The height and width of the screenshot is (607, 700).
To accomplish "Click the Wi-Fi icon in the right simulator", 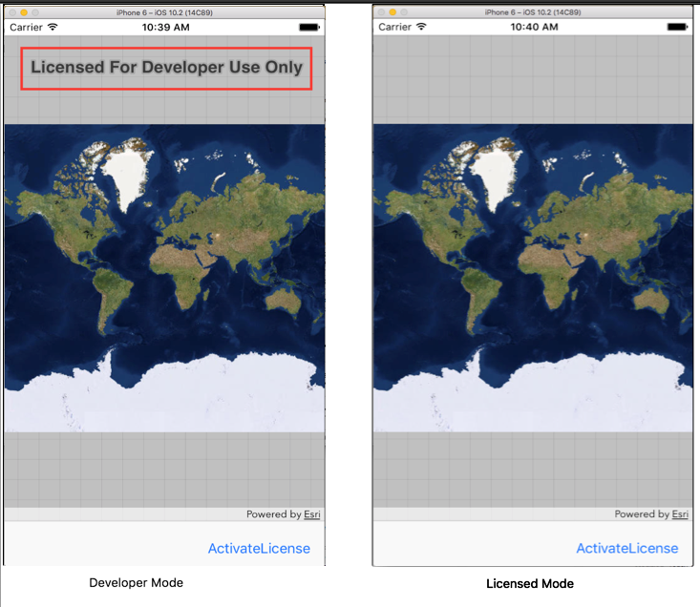I will coord(421,27).
